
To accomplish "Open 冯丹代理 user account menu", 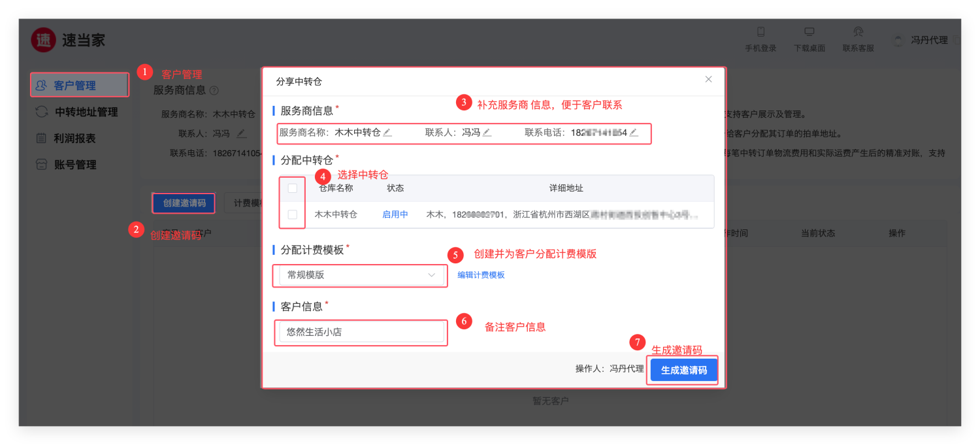I will [928, 40].
